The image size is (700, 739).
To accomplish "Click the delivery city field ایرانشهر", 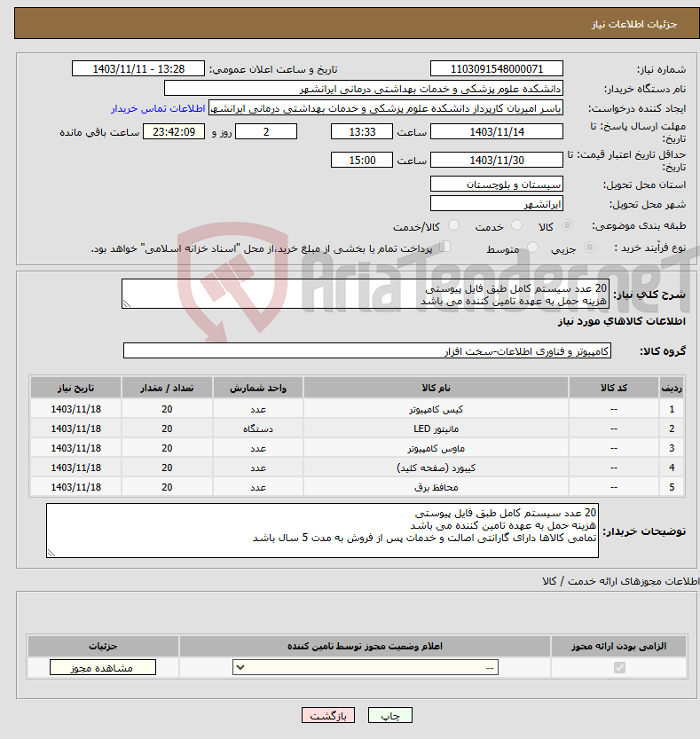I will [497, 204].
